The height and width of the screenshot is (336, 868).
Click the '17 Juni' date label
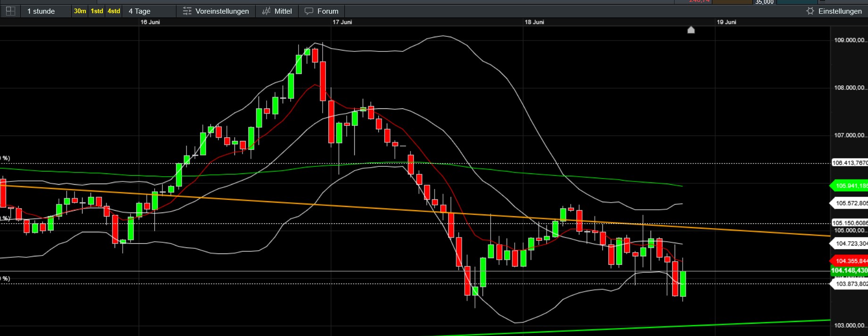coord(342,22)
